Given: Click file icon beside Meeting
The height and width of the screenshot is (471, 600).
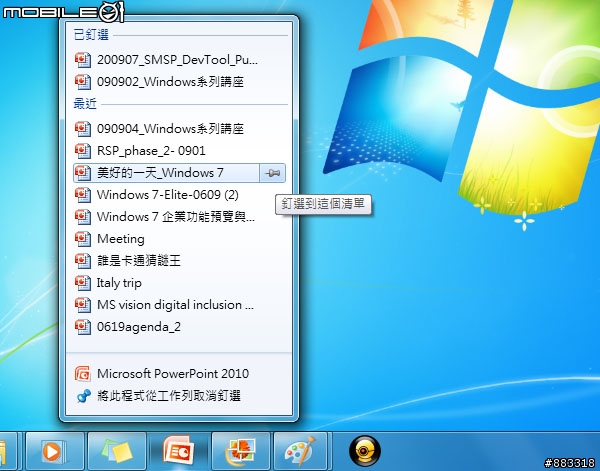Looking at the screenshot, I should tap(83, 239).
